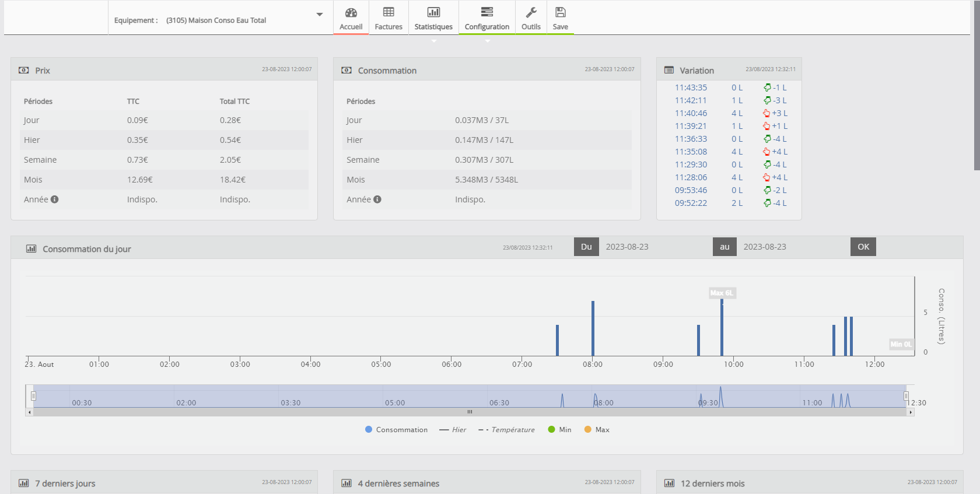This screenshot has width=980, height=494.
Task: Toggle the Hier series in legend
Action: tap(453, 430)
